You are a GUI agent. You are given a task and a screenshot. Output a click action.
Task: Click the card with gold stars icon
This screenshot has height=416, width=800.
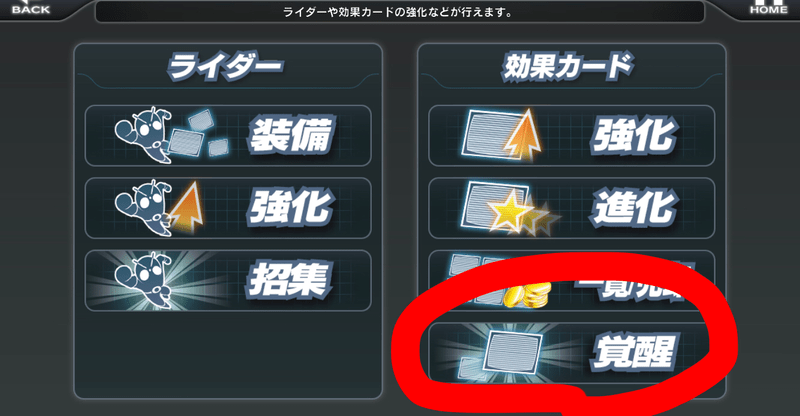pos(509,208)
